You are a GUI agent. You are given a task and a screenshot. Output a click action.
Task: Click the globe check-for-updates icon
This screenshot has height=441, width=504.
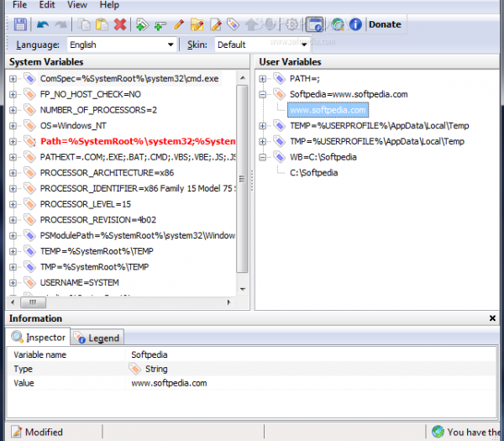(x=338, y=24)
